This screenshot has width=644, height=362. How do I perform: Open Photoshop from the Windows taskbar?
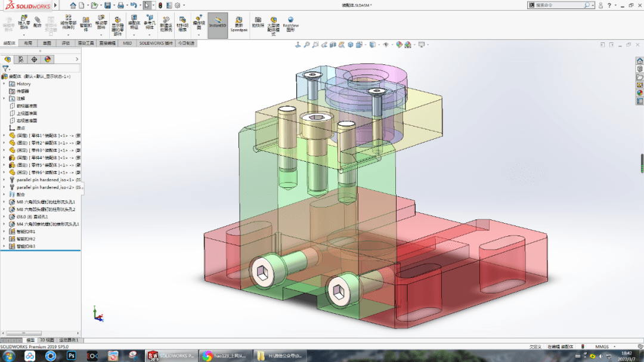(x=71, y=355)
